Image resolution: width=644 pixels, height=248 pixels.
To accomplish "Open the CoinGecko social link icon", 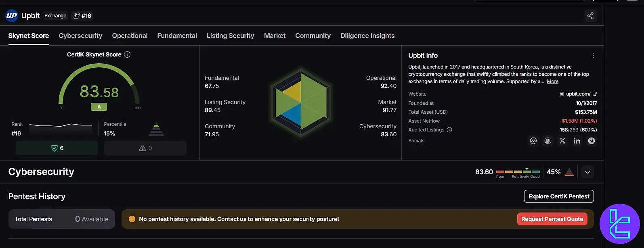I will tap(548, 141).
